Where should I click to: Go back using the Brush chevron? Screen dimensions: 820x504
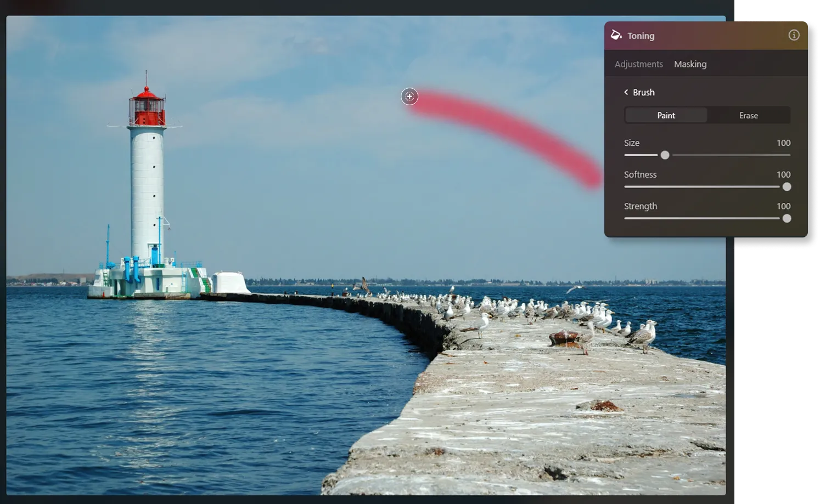[626, 92]
